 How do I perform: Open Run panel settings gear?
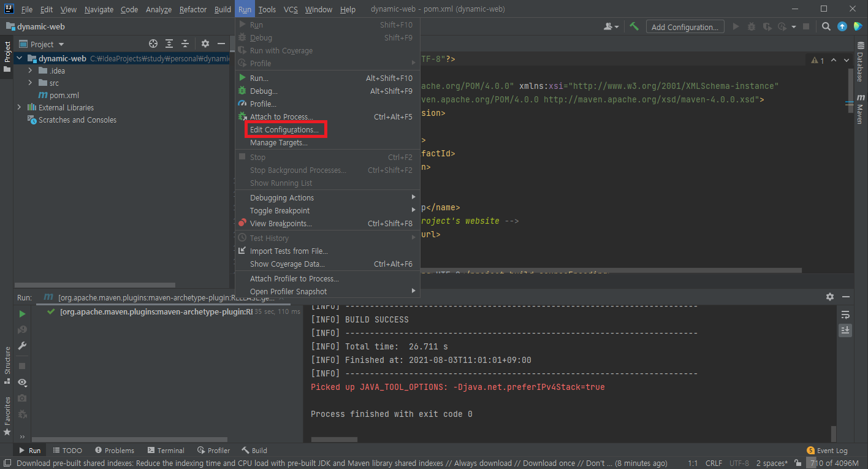(x=829, y=297)
